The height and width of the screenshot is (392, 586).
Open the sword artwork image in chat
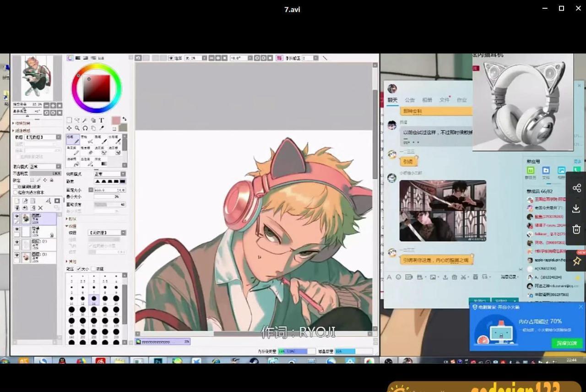pos(443,211)
